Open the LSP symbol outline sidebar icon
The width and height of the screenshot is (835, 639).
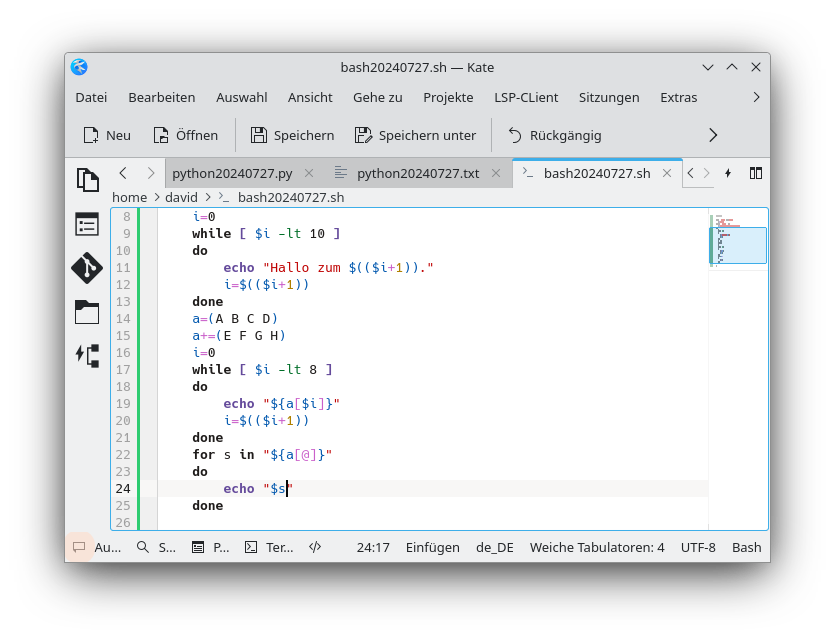pyautogui.click(x=88, y=355)
